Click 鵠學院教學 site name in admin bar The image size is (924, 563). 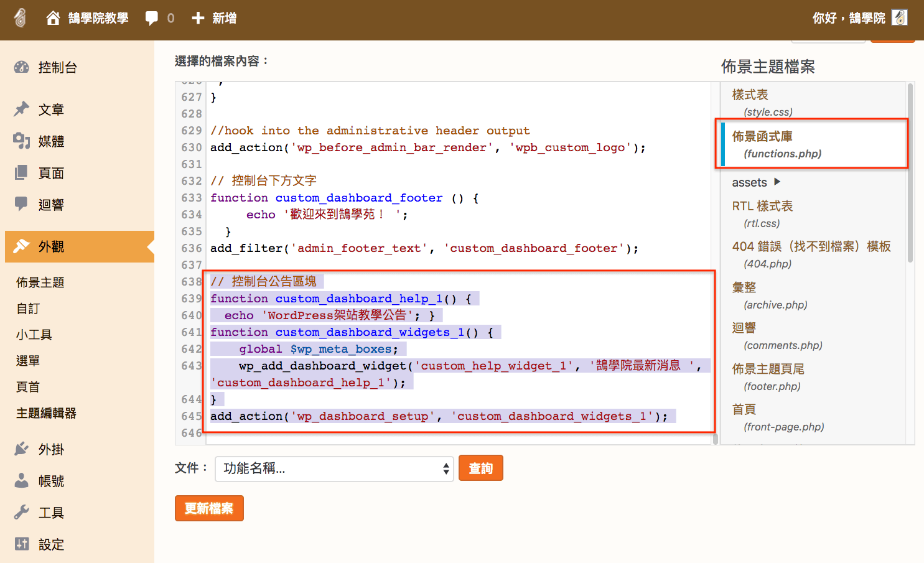(98, 18)
